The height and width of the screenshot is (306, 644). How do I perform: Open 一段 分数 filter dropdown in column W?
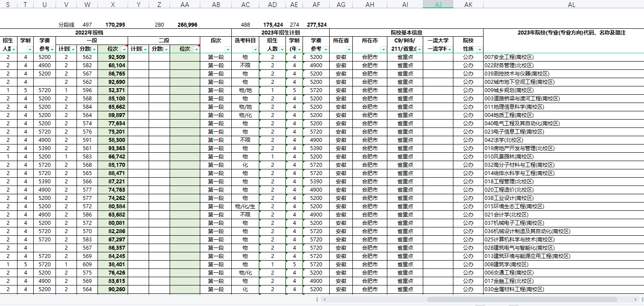coord(94,49)
